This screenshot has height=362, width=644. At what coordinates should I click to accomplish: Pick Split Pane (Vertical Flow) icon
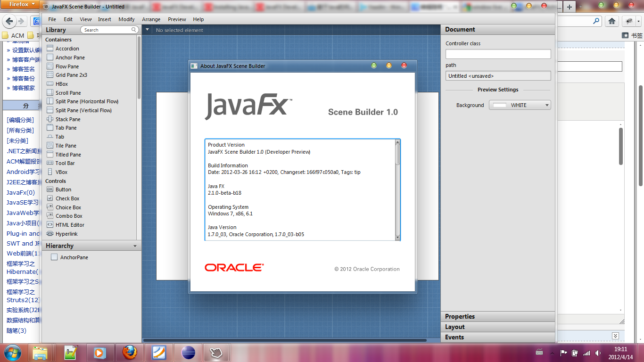coord(50,110)
